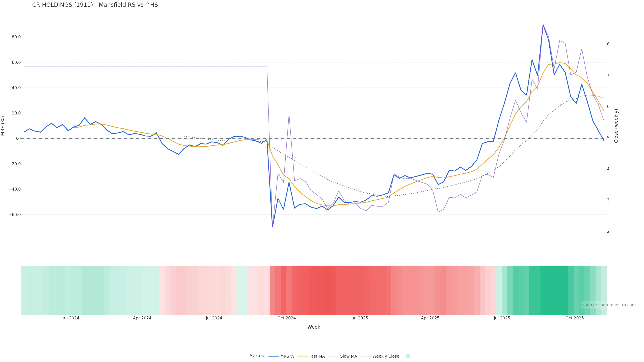Click the 80.0 tick on MRS axis
This screenshot has height=362, width=644.
coord(16,37)
